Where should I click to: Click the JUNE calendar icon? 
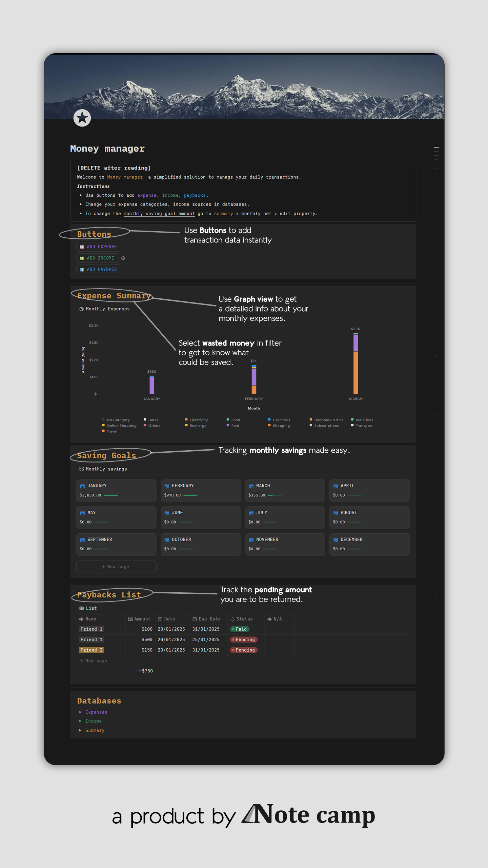[x=167, y=513]
